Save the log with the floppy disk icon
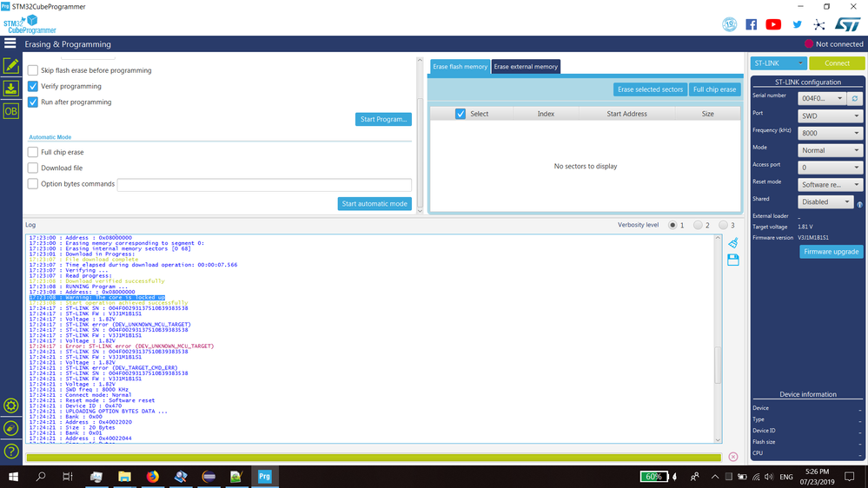 [733, 260]
